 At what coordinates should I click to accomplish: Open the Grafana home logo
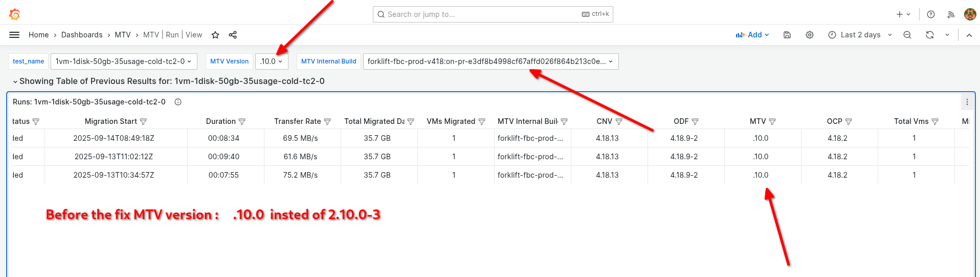(15, 14)
